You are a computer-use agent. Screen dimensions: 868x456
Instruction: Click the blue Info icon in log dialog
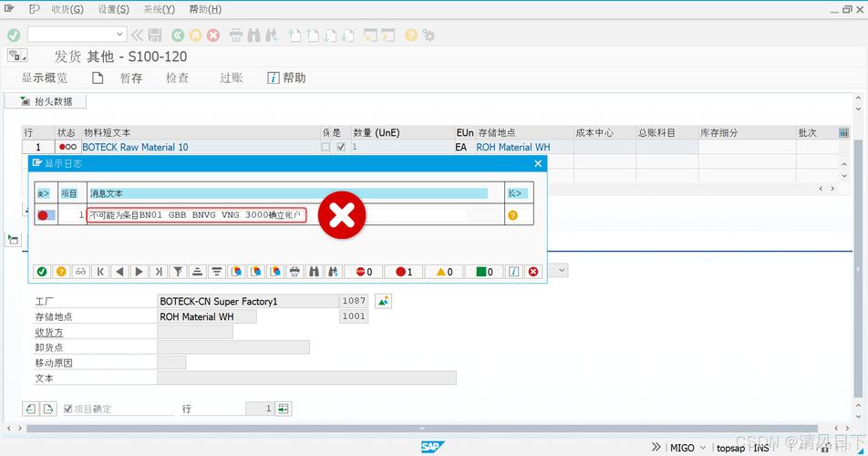click(513, 272)
